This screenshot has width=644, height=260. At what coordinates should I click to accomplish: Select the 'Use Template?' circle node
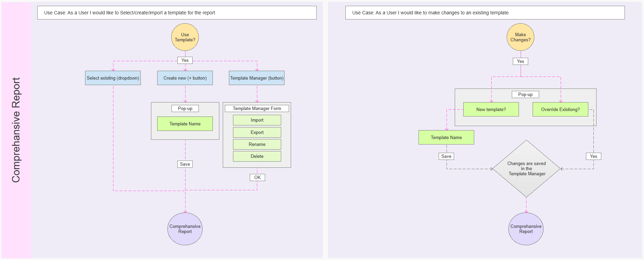185,37
